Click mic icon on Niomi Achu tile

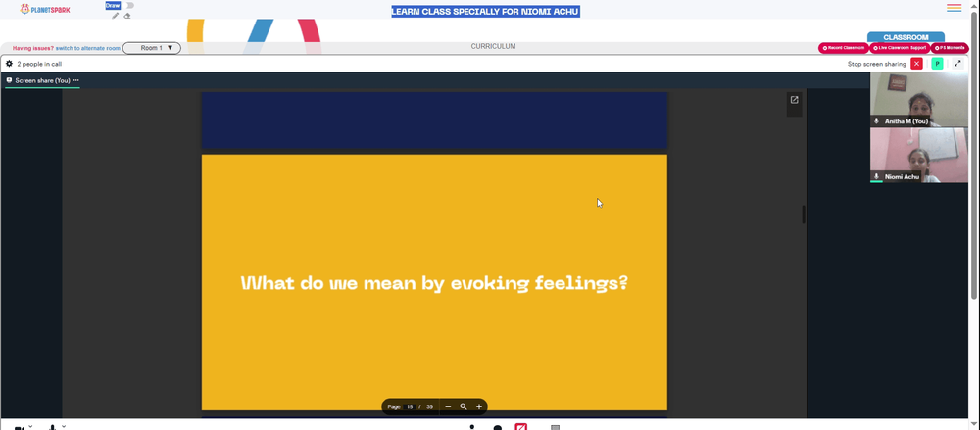[876, 177]
